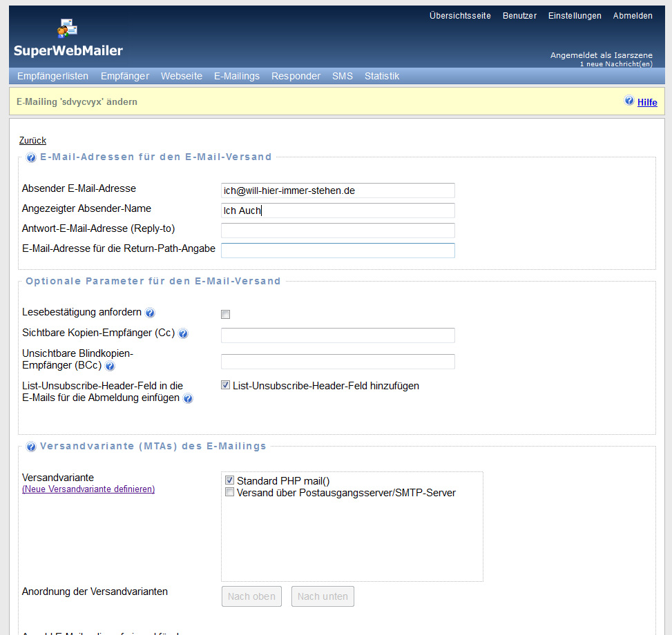This screenshot has width=672, height=635.
Task: Open the Empfängerlisten menu
Action: [x=52, y=76]
